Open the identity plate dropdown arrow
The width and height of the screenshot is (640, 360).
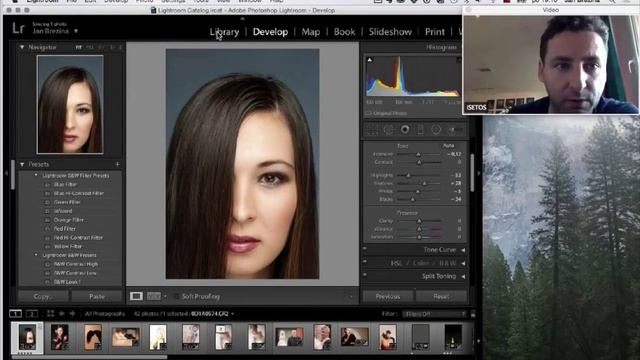pyautogui.click(x=76, y=31)
